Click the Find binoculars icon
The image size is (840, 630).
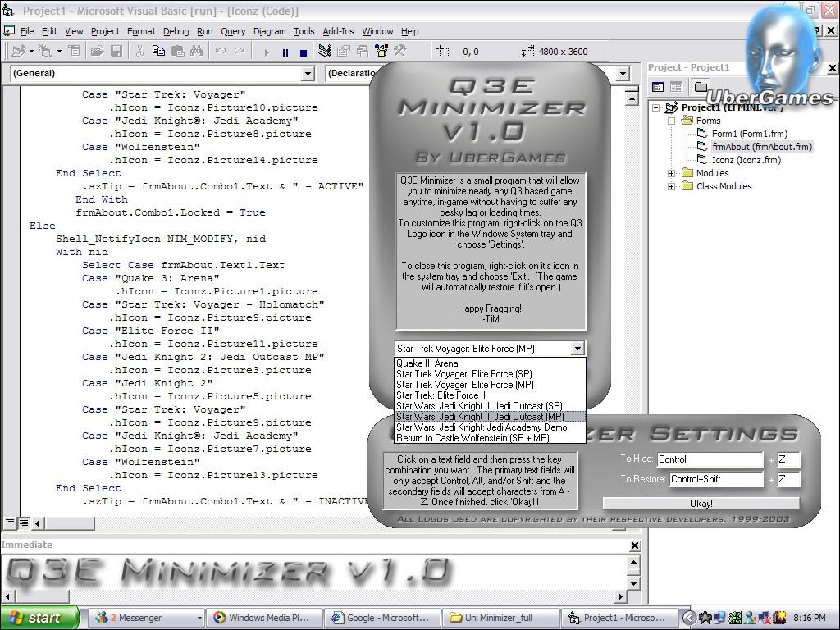[196, 52]
